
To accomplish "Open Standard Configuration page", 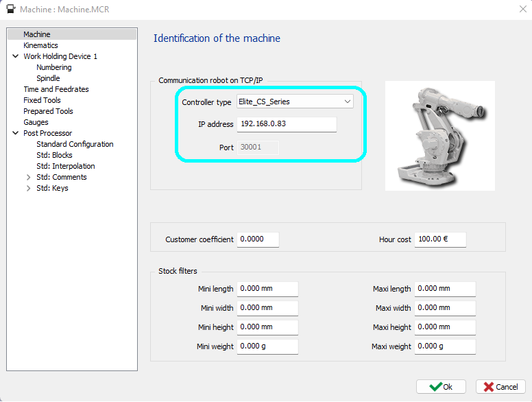I will click(x=75, y=144).
